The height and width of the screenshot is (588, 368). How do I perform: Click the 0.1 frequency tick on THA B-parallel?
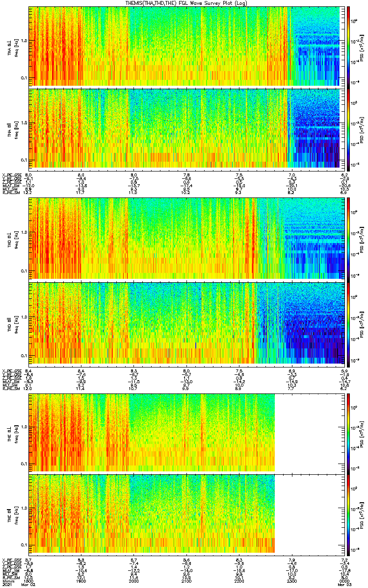24,160
